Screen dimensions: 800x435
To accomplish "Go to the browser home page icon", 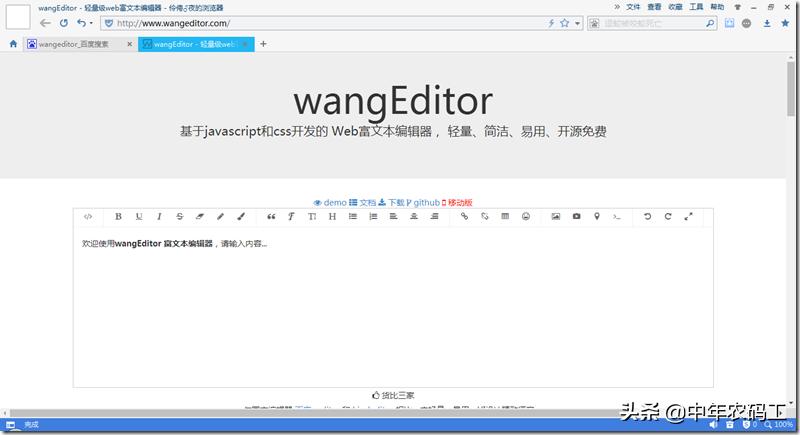I will coord(13,44).
